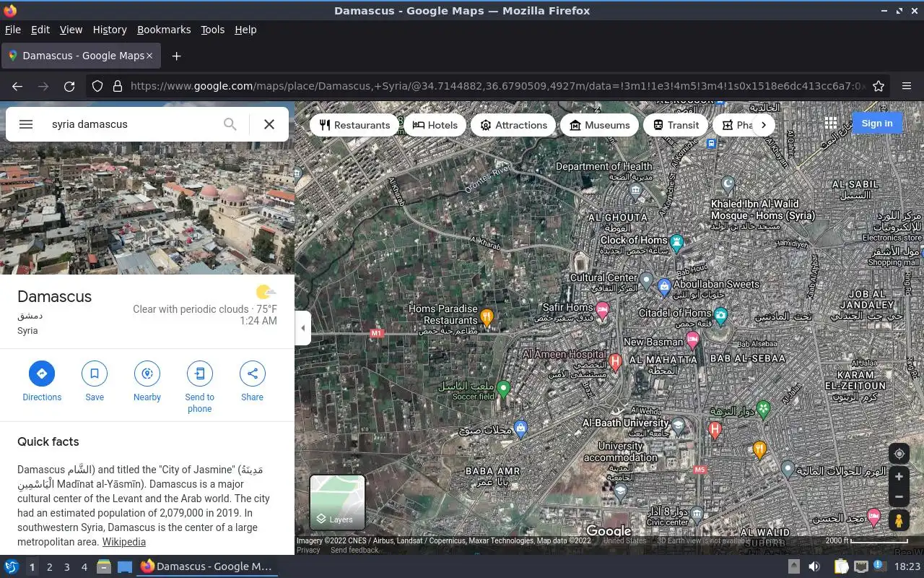Image resolution: width=924 pixels, height=578 pixels.
Task: Click the Soccer field green pin
Action: (x=504, y=389)
